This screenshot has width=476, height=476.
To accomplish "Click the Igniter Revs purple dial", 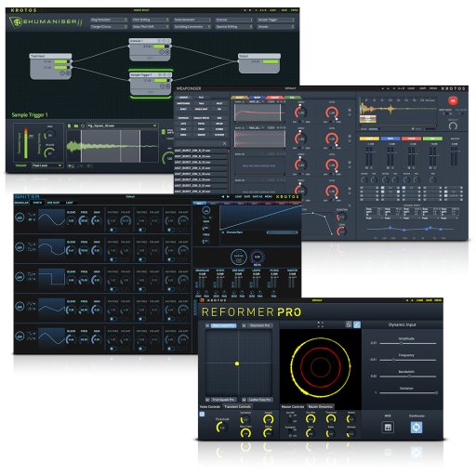I will [258, 257].
